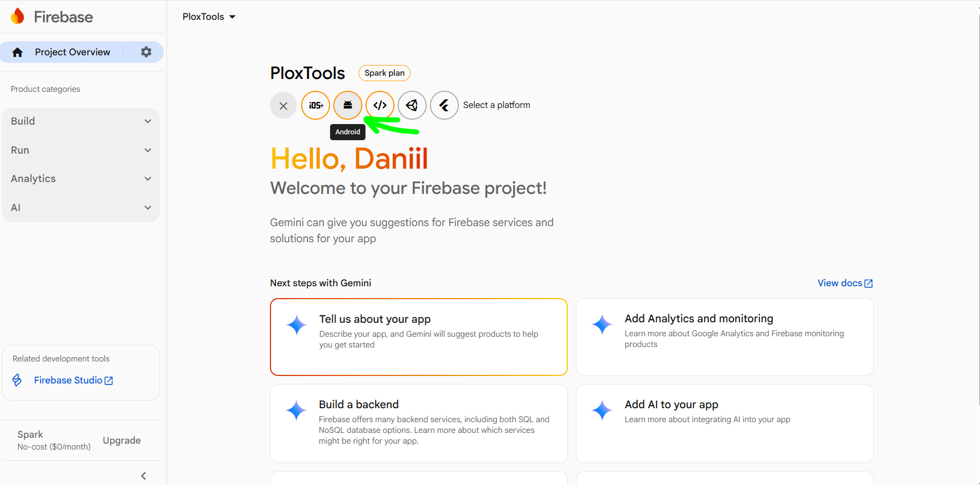
Task: Expand the AI category
Action: [81, 208]
